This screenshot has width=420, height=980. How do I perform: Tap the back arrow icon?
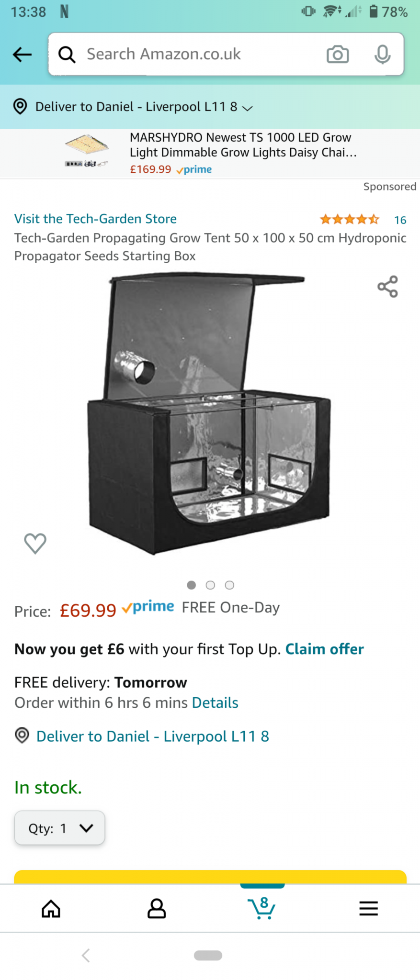click(22, 55)
